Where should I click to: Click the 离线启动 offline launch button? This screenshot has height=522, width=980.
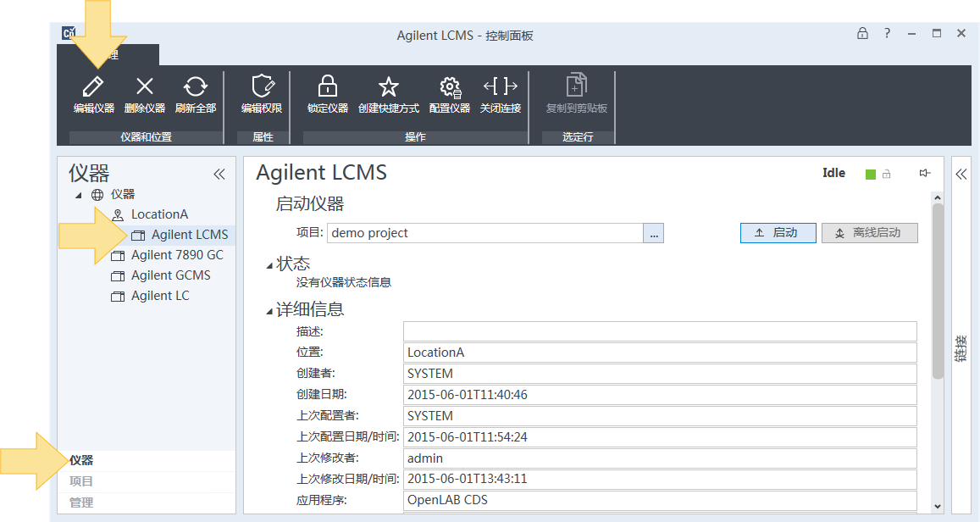(x=869, y=232)
